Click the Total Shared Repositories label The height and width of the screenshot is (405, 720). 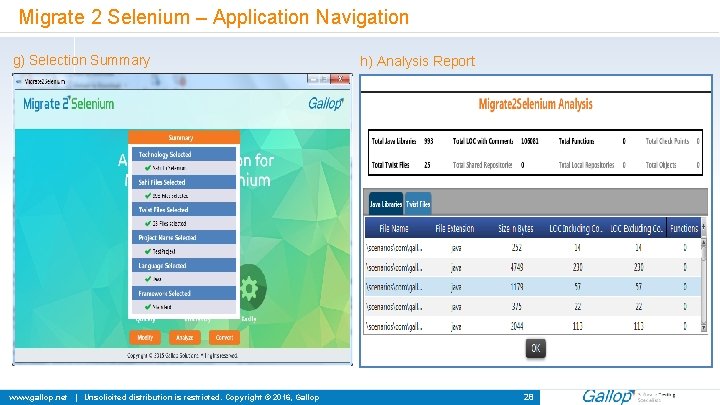click(x=482, y=165)
